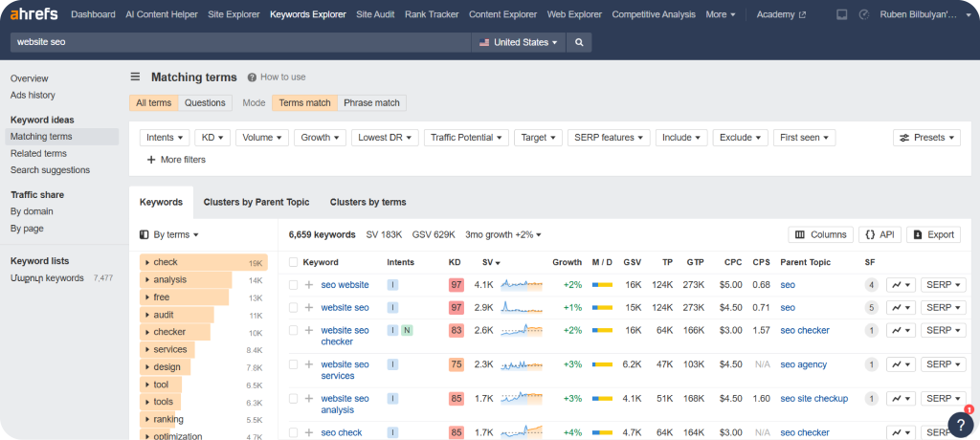
Task: Add website seo analysis with plus icon
Action: tap(309, 399)
